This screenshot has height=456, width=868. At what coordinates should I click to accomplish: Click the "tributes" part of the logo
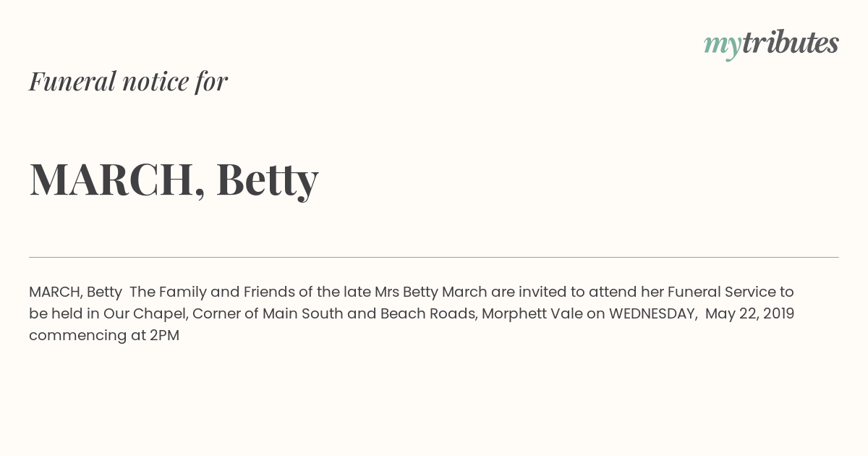click(791, 43)
